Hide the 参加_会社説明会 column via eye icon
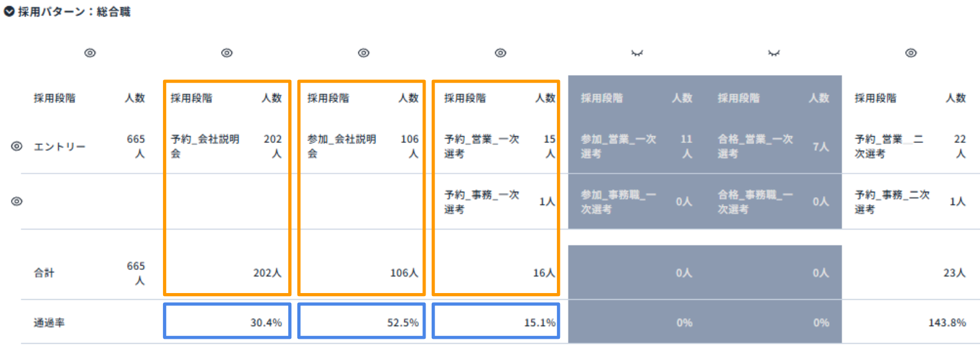 [x=363, y=53]
